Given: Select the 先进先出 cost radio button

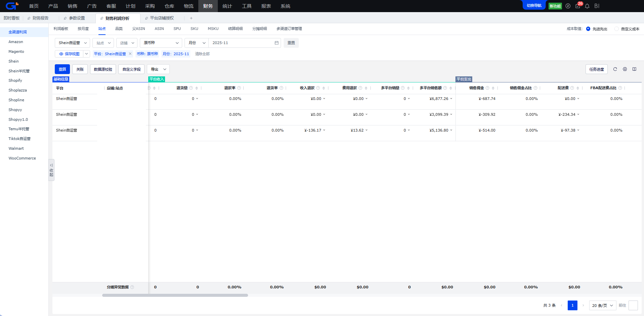Looking at the screenshot, I should coord(588,29).
